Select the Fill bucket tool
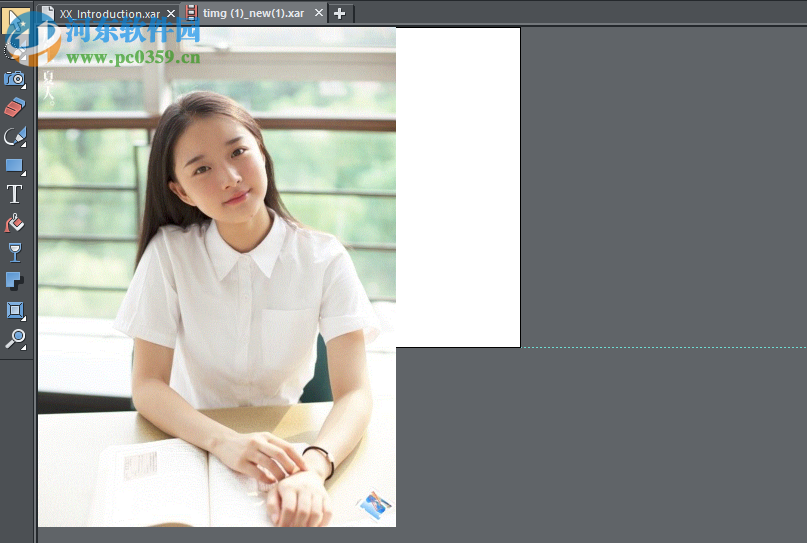The image size is (807, 543). point(14,223)
